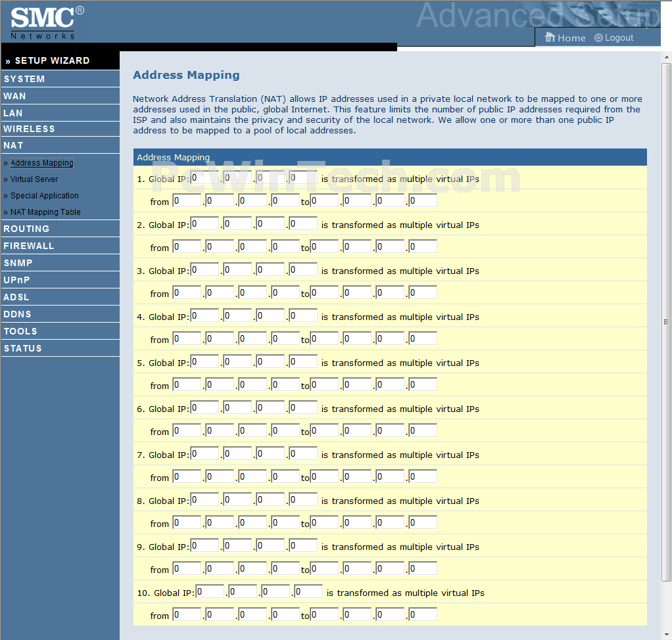Open the WIRELESS menu
This screenshot has width=672, height=640.
60,129
